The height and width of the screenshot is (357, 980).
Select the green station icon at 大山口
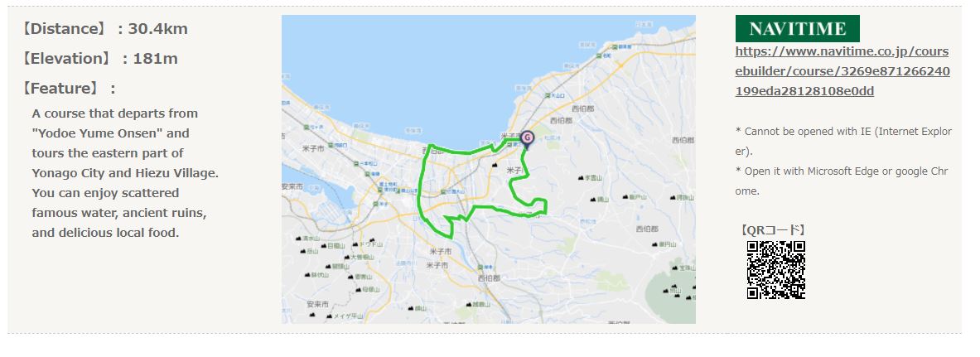548,95
